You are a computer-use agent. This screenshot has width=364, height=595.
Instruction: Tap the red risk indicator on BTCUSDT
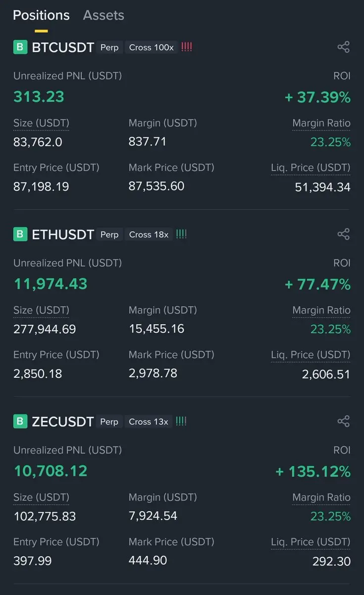coord(187,47)
